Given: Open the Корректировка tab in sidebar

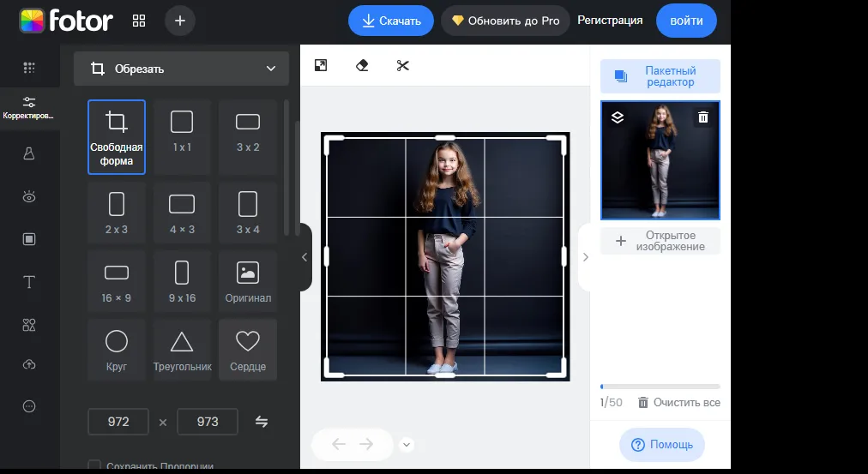Looking at the screenshot, I should [29, 107].
